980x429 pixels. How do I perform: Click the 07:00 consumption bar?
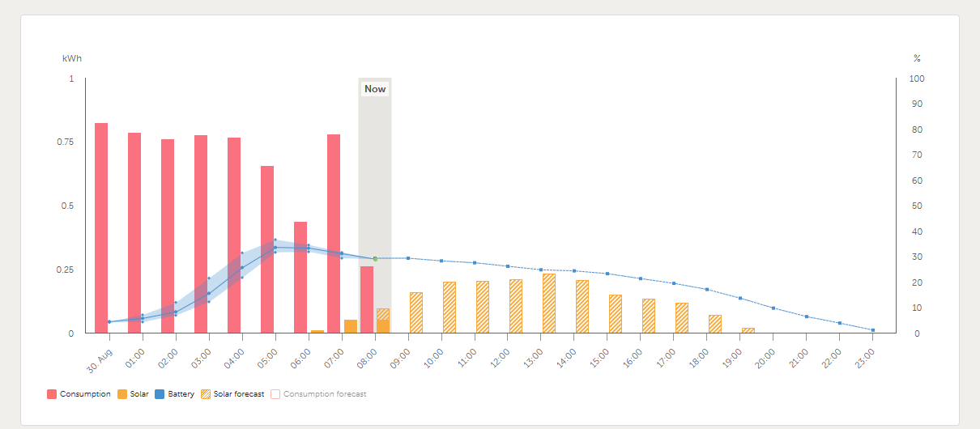click(334, 233)
